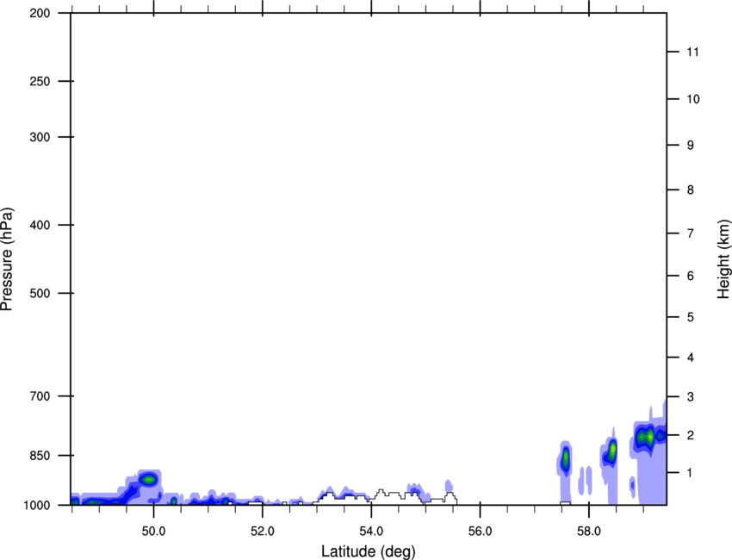732x560 pixels.
Task: Click the 50.0 latitude tick label
Action: click(x=153, y=532)
